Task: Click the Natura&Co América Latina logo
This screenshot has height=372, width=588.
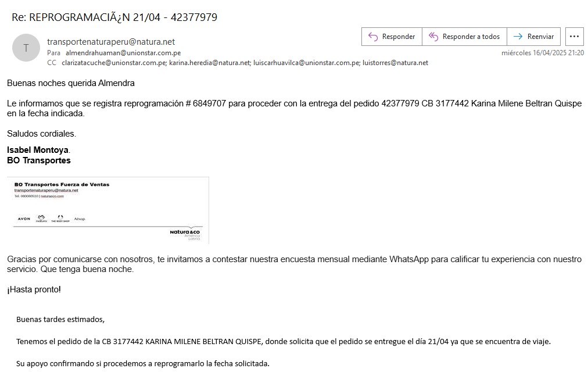Action: (185, 234)
